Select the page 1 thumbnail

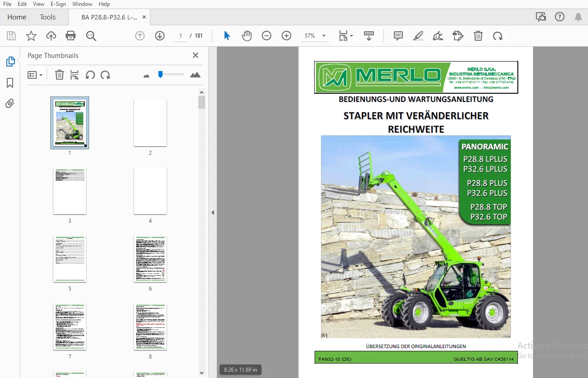coord(70,123)
